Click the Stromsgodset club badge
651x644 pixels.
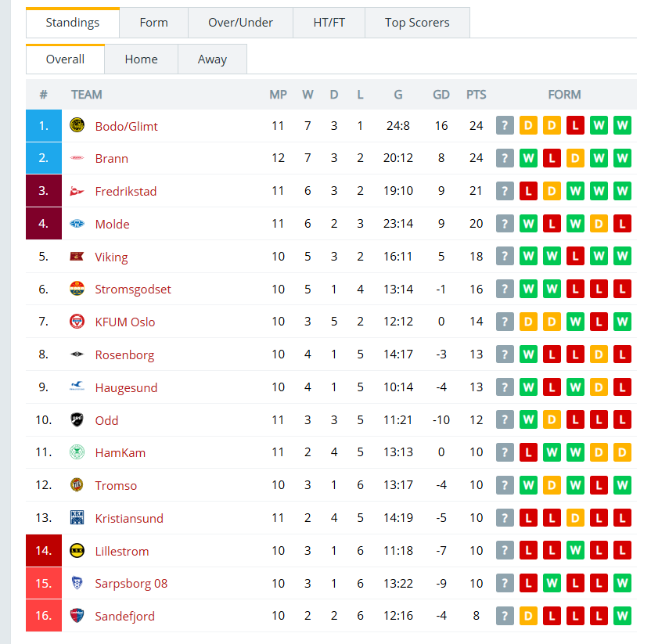pyautogui.click(x=77, y=289)
